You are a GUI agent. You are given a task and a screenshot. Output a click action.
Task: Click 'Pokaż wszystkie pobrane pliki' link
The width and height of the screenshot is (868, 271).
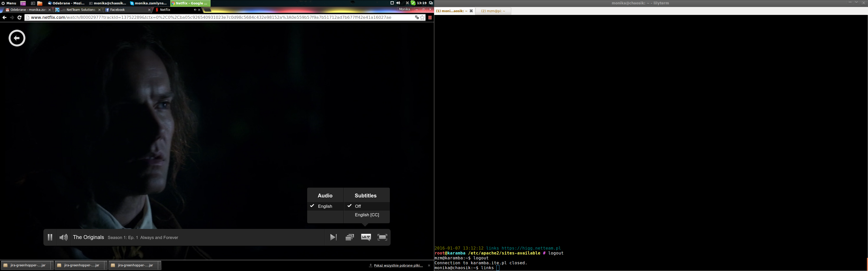(398, 265)
